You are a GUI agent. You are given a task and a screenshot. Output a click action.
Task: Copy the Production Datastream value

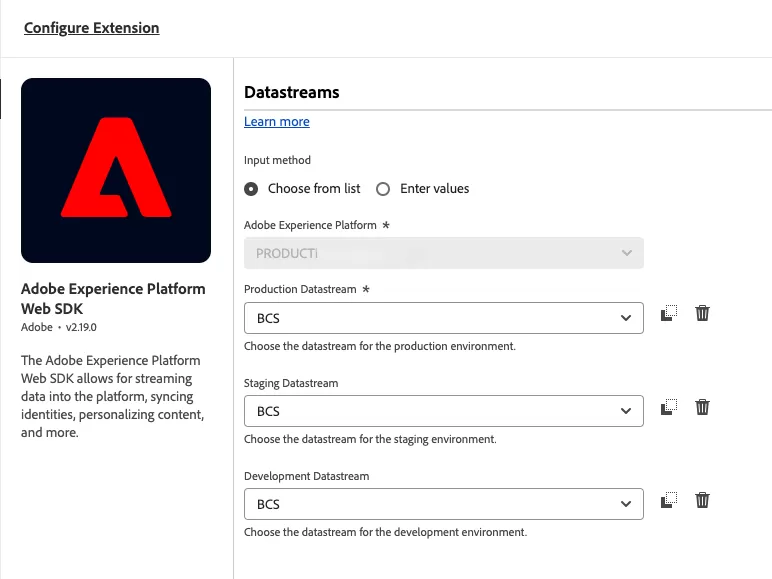coord(669,313)
